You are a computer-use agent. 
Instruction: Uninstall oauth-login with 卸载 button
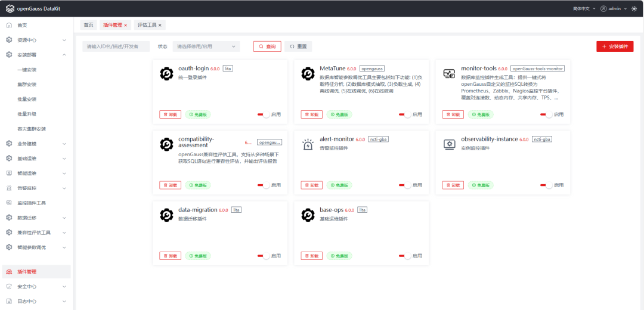[170, 114]
